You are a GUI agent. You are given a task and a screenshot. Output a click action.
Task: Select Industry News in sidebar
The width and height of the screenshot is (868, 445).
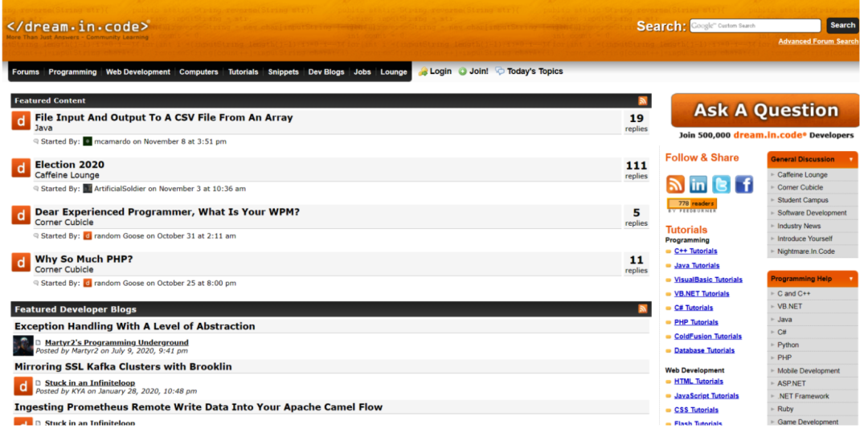[798, 226]
